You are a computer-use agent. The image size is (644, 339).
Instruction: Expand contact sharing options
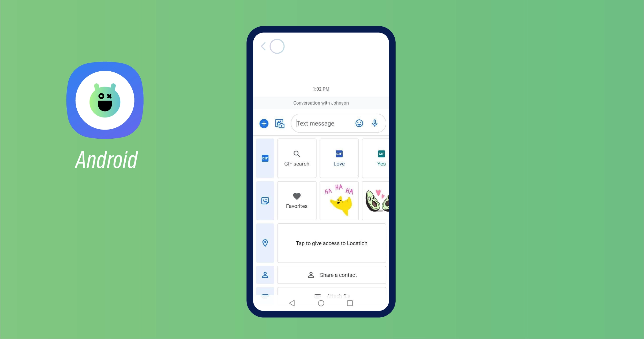(x=265, y=275)
